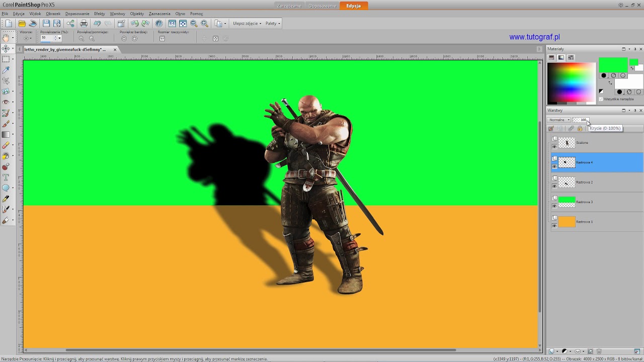
Task: Select the Pan hand tool
Action: coord(6,38)
